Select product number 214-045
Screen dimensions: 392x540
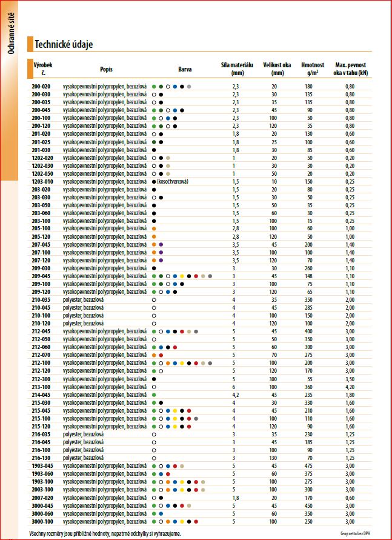(41, 395)
